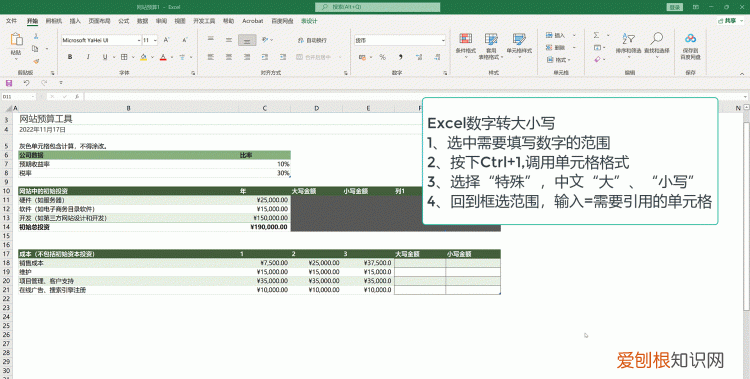Toggle Middle Align vertical alignment

[x=229, y=40]
